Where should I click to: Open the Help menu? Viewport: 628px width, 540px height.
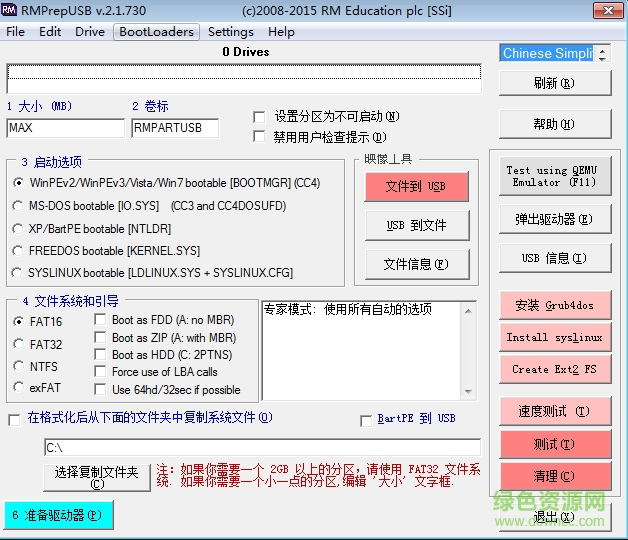pos(281,32)
